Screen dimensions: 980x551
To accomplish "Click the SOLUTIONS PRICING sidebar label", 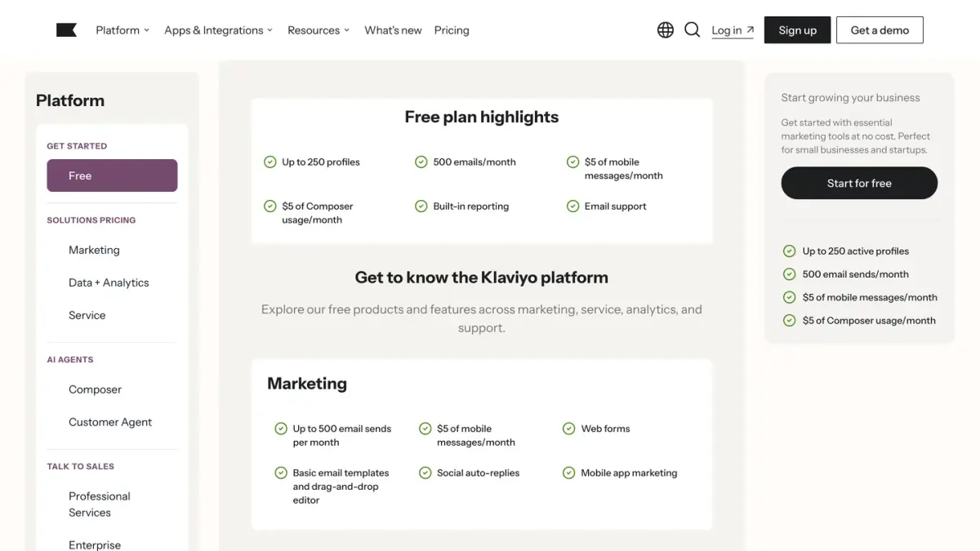I will point(91,220).
